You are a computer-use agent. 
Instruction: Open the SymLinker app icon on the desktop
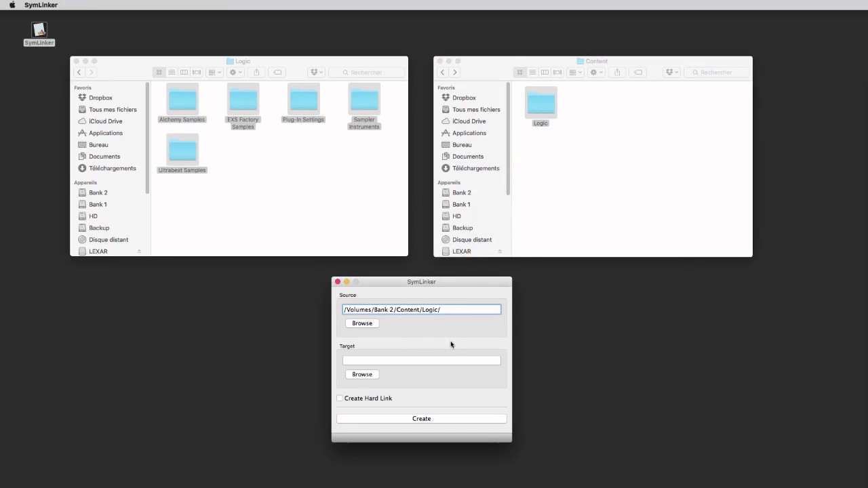[x=39, y=30]
